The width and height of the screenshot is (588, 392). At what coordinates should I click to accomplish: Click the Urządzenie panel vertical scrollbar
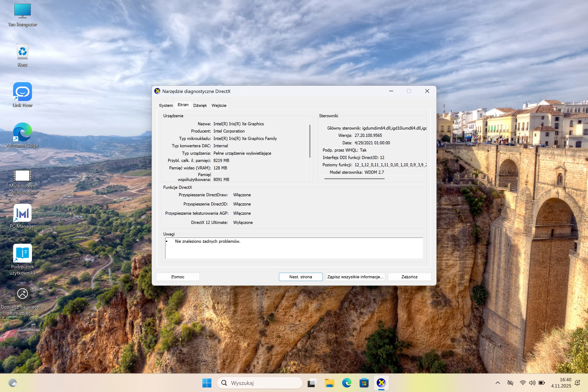[310, 141]
